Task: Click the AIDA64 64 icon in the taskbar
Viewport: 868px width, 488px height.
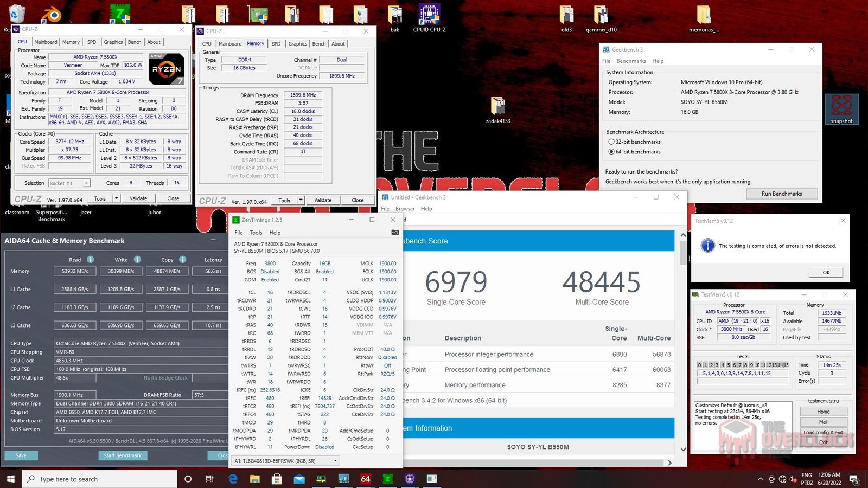Action: (x=366, y=479)
